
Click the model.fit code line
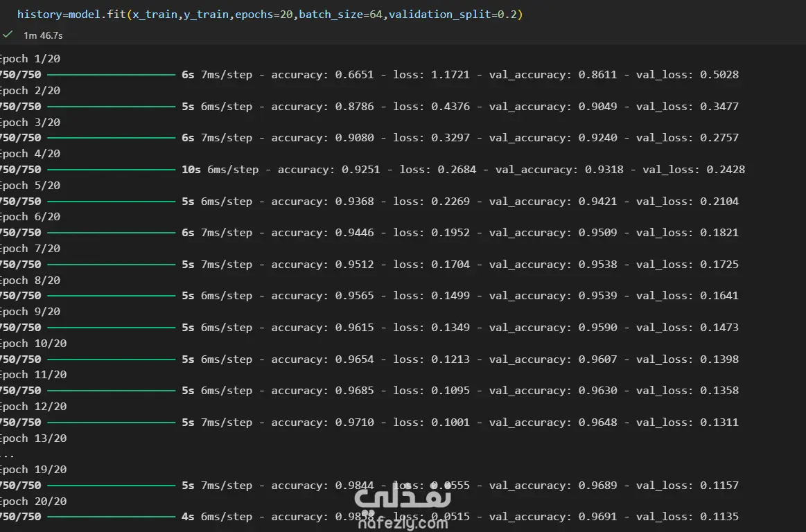coord(270,15)
